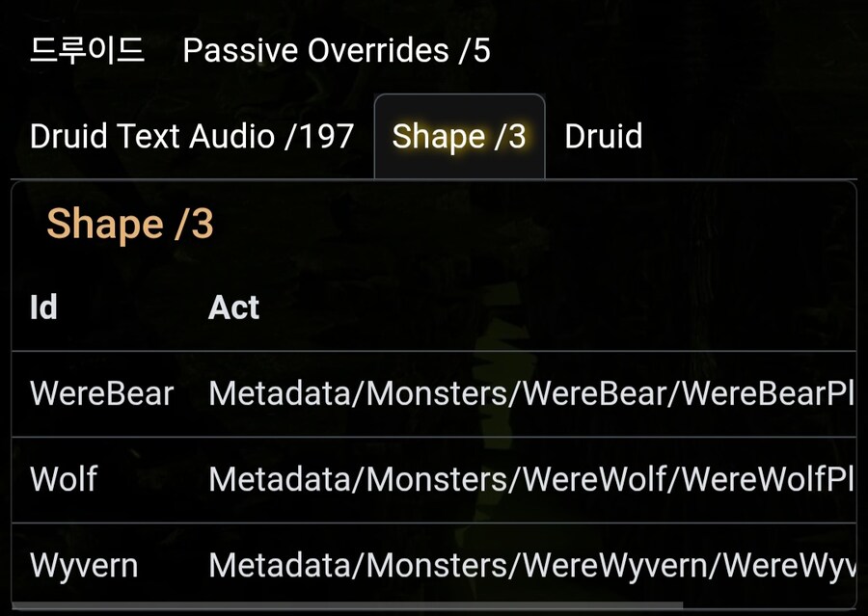Click the Act column header
Image resolution: width=868 pixels, height=616 pixels.
[233, 308]
